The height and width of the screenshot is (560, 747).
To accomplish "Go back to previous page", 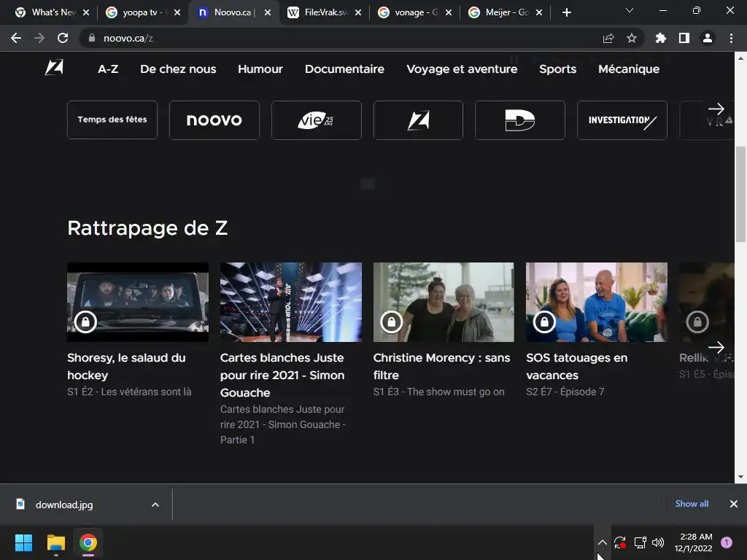I will pos(16,38).
